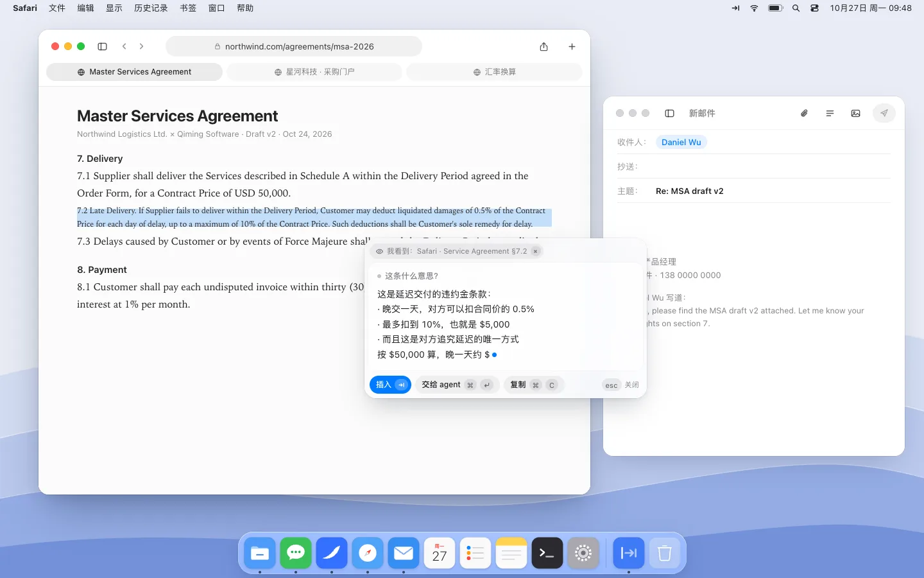Open the 书签 menu

coord(188,8)
